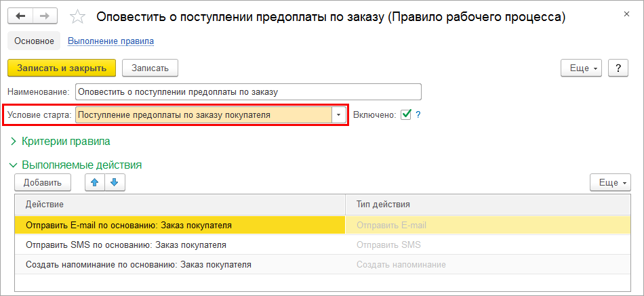Toggle the Включено checkbox
This screenshot has width=644, height=296.
coord(406,114)
